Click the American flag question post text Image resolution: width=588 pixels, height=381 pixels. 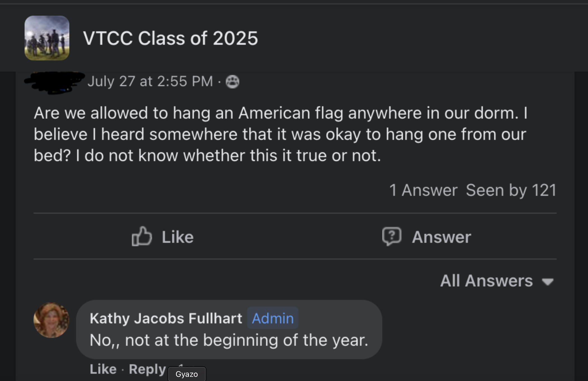click(279, 134)
